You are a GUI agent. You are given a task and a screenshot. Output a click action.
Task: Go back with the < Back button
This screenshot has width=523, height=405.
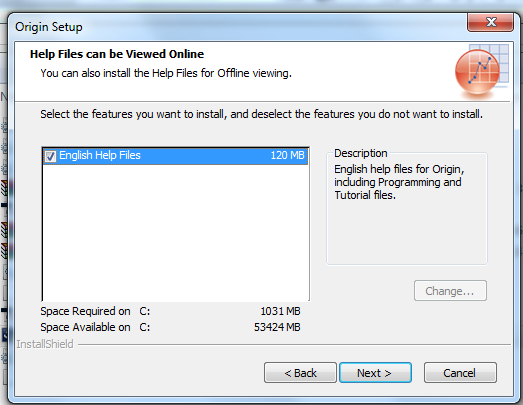[300, 373]
